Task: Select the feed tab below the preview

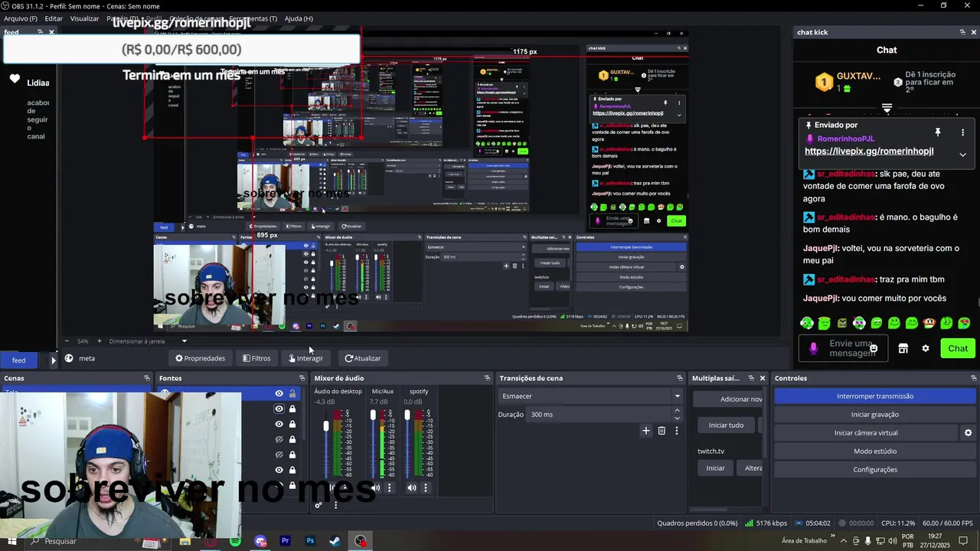Action: 18,360
